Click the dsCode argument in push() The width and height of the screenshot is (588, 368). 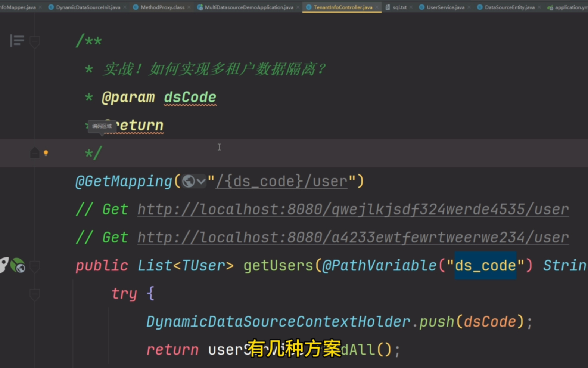tap(490, 322)
